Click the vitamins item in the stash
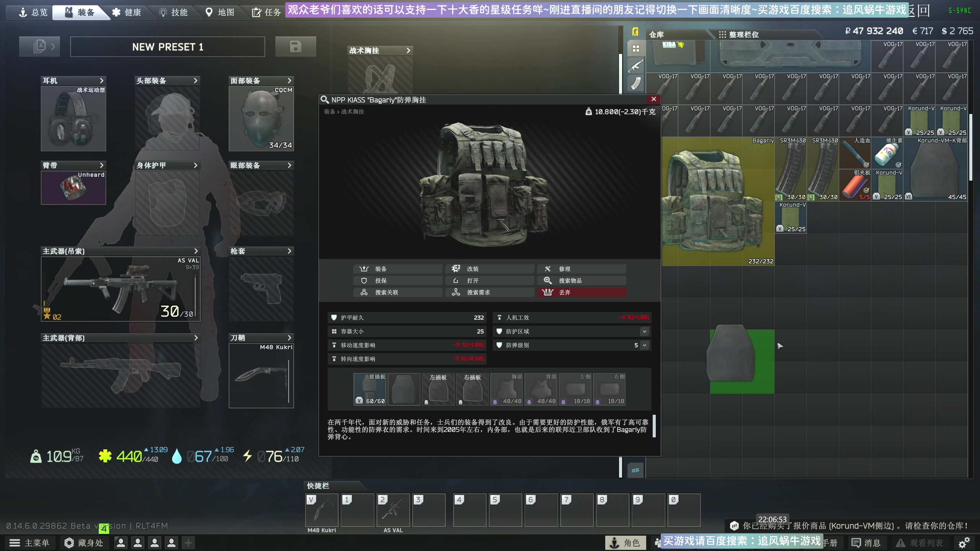 [887, 153]
